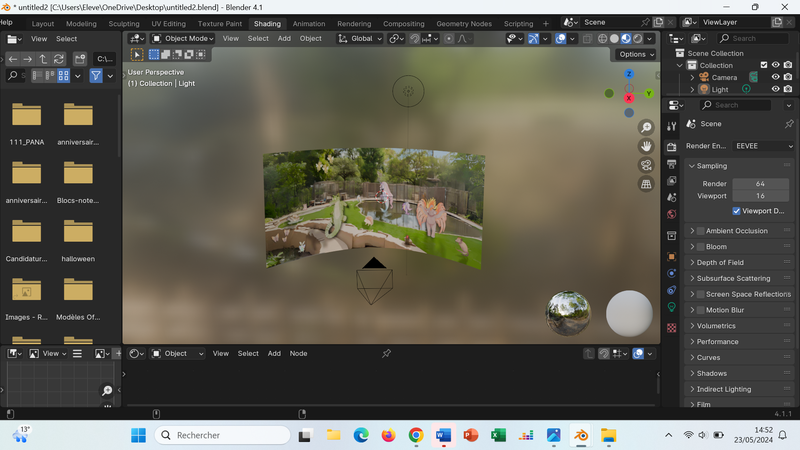Toggle camera view with the camera icon
Image resolution: width=800 pixels, height=450 pixels.
[646, 165]
